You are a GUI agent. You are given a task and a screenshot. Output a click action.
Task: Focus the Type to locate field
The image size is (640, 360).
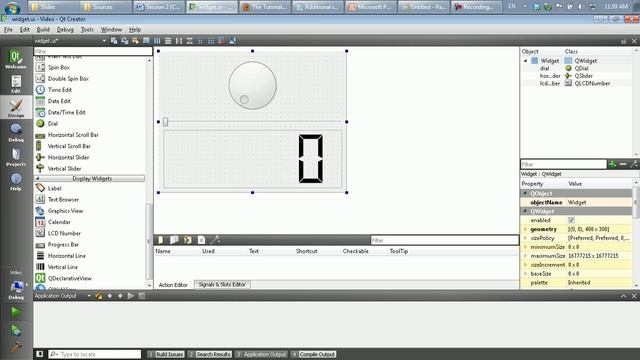point(95,354)
